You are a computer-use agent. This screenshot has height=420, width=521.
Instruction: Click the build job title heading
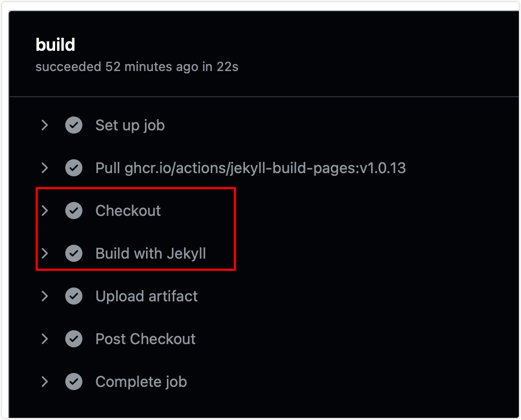coord(55,44)
